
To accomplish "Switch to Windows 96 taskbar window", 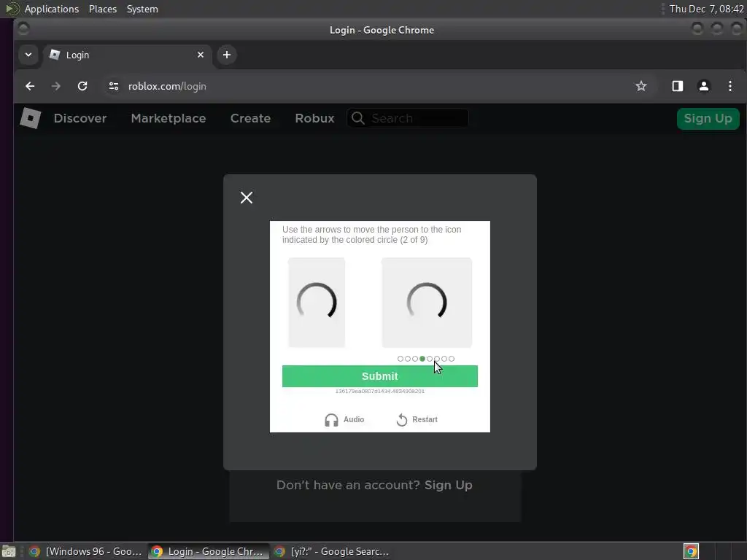I will tap(86, 551).
